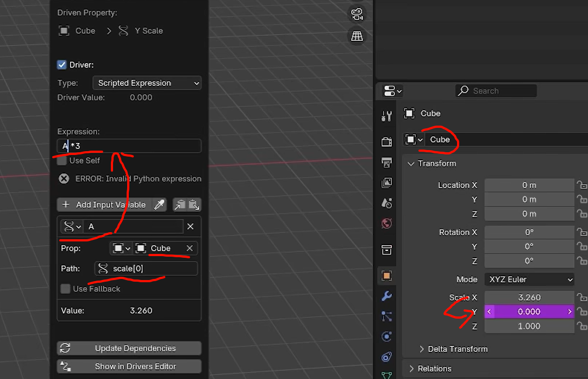Toggle lock for Scale Y
The image size is (588, 379).
pos(581,312)
